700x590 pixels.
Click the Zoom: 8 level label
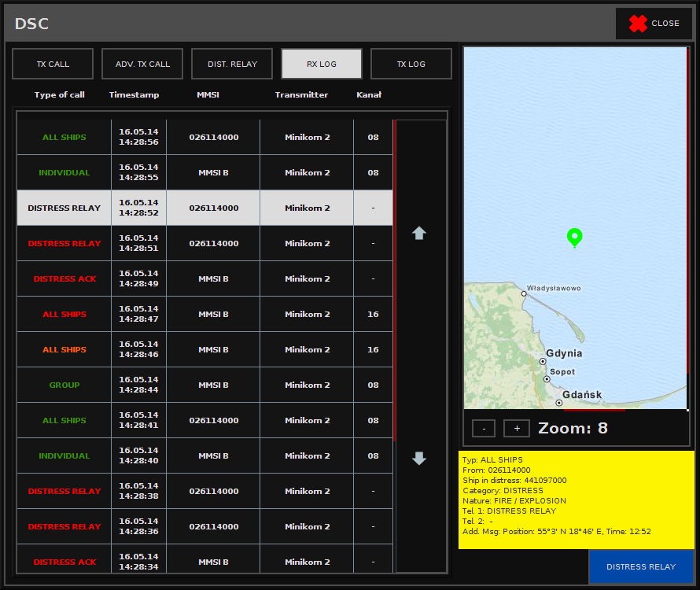click(573, 428)
